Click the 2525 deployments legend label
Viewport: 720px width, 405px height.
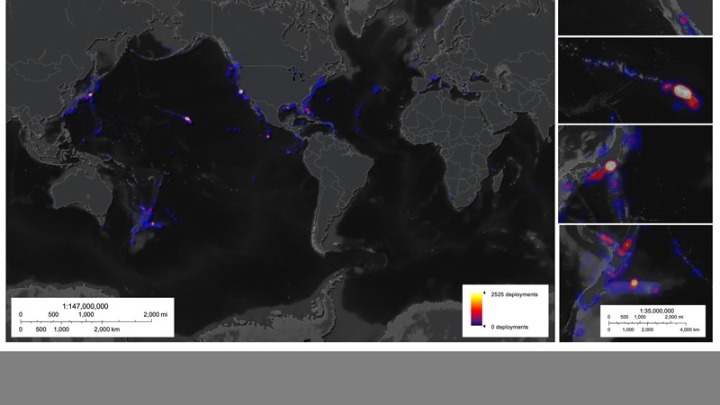(x=513, y=294)
